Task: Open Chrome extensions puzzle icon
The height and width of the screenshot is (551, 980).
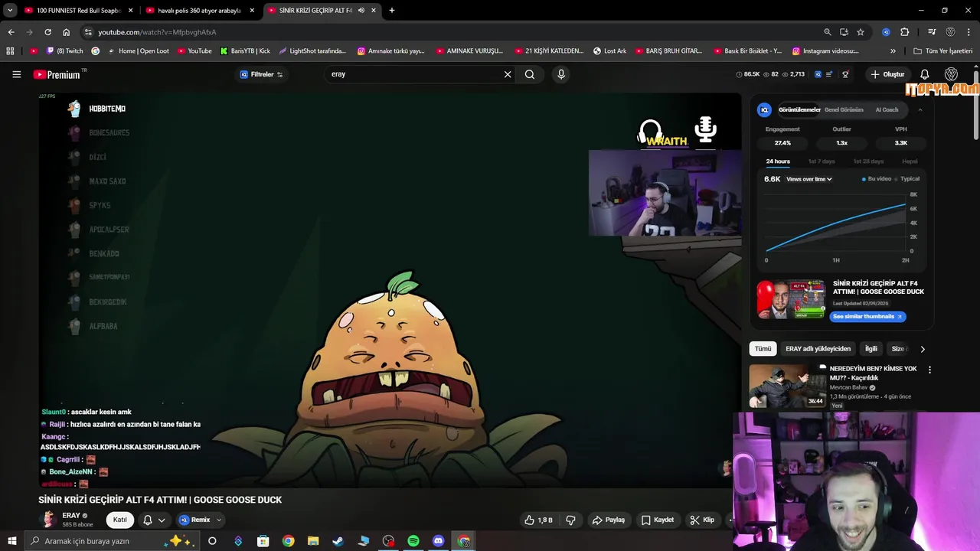Action: (904, 32)
